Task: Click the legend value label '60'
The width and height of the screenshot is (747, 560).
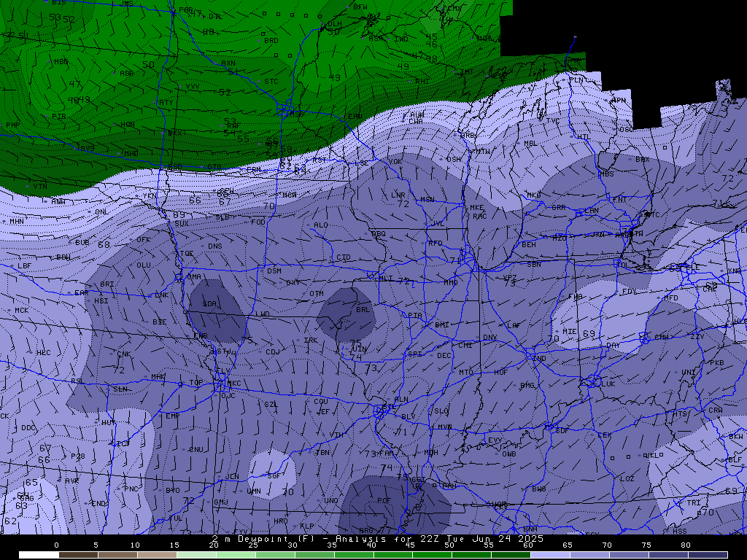Action: 528,545
